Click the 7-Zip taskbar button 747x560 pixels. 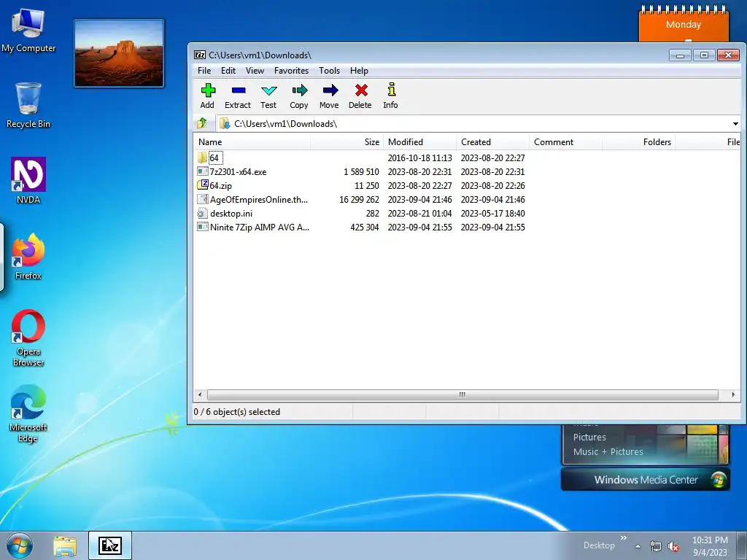point(110,545)
